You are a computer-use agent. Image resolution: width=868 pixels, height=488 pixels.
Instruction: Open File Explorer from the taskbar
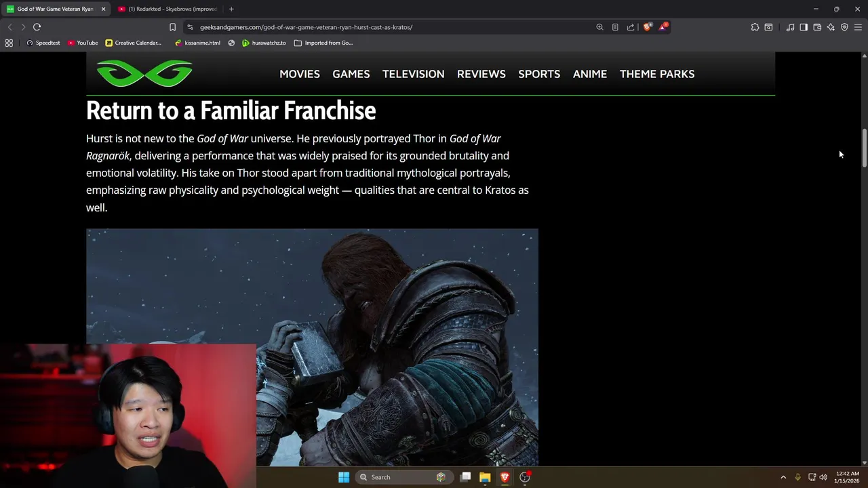pos(485,477)
